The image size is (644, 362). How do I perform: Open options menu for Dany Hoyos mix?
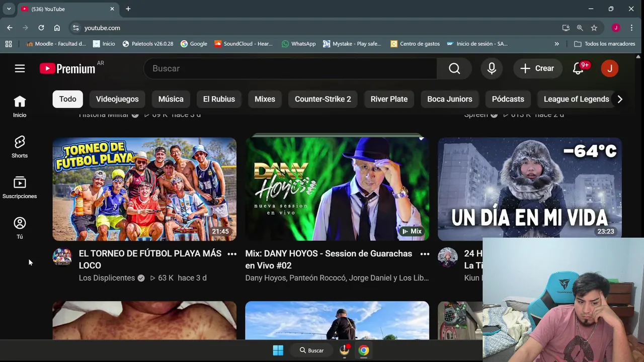425,254
